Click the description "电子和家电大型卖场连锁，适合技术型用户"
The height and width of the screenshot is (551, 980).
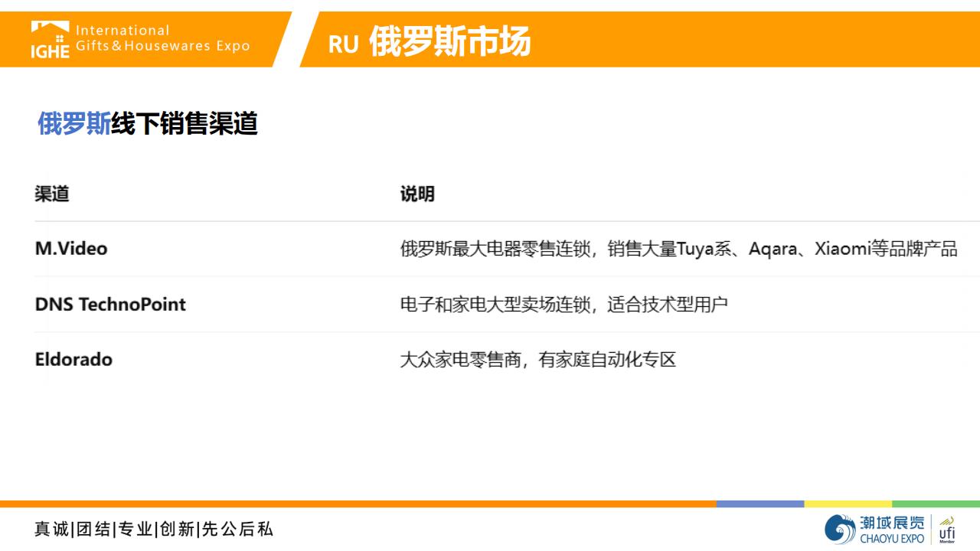[x=563, y=304]
